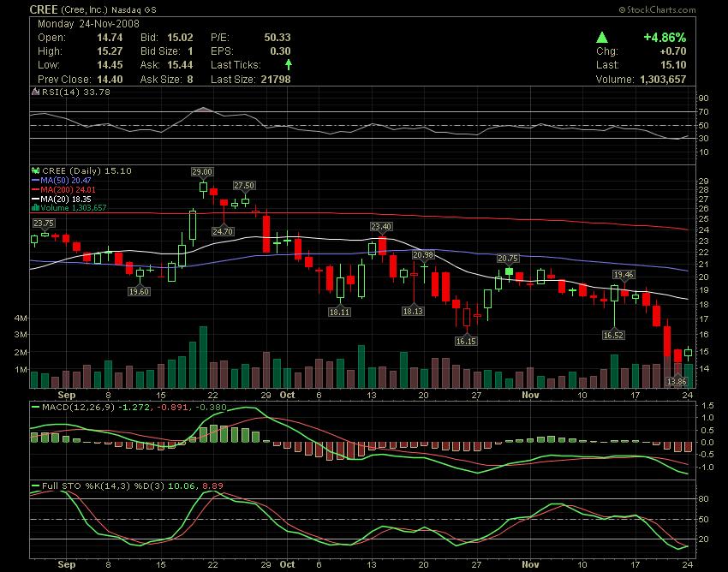728x572 pixels.
Task: Click the 19.46 high price marker
Action: 624,275
